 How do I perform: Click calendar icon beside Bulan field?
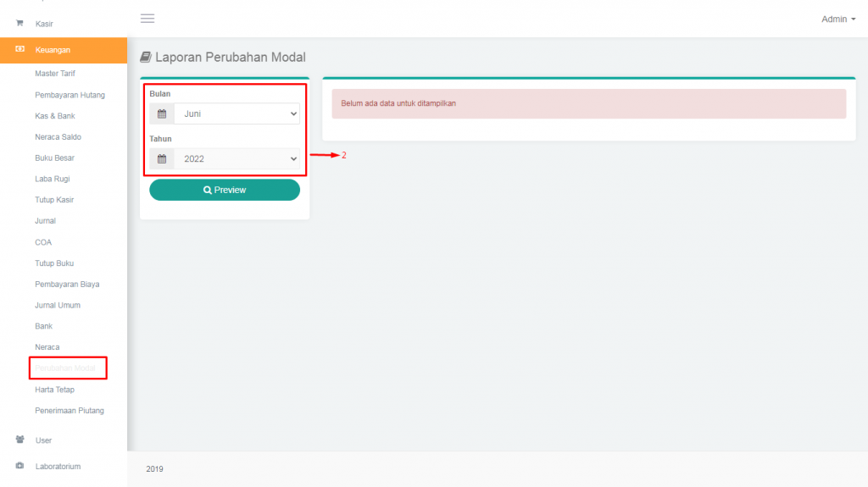pyautogui.click(x=162, y=113)
